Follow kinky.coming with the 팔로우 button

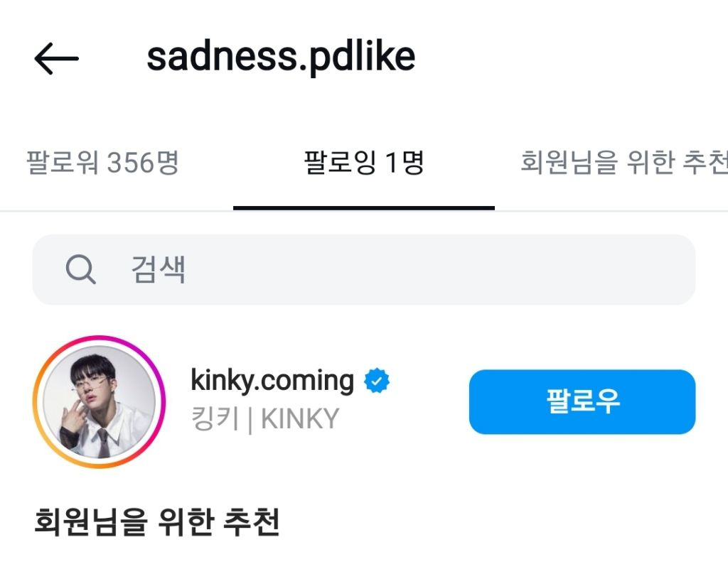(582, 401)
